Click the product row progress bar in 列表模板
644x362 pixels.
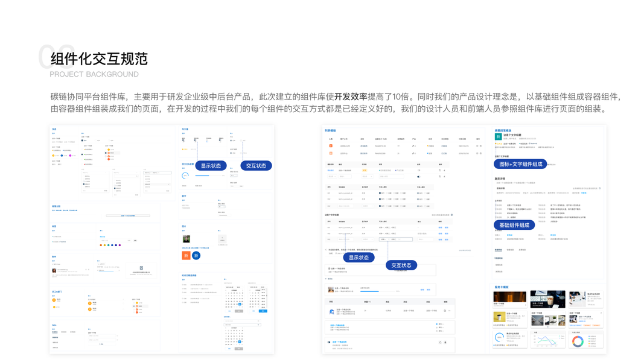click(x=377, y=291)
